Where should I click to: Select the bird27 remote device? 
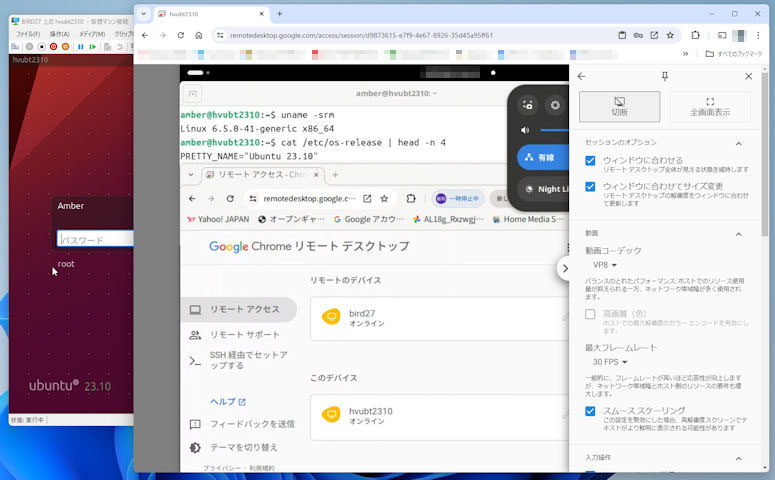(439, 318)
